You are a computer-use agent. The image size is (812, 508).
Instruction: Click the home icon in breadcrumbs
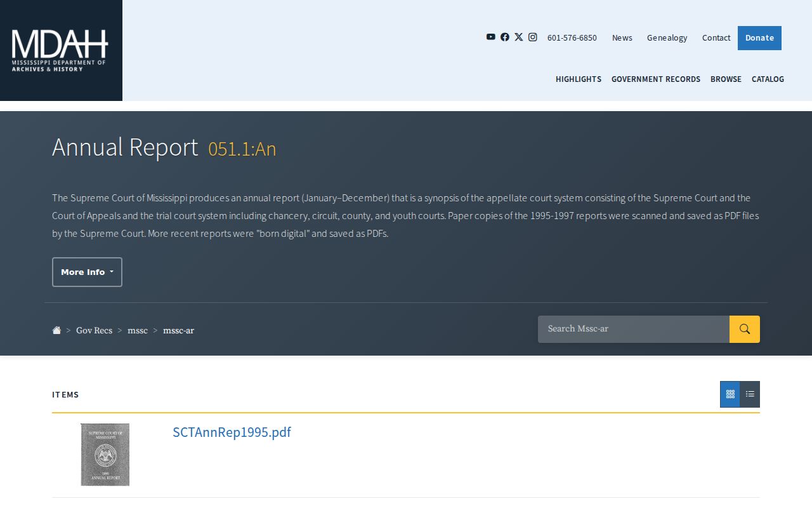(x=56, y=330)
